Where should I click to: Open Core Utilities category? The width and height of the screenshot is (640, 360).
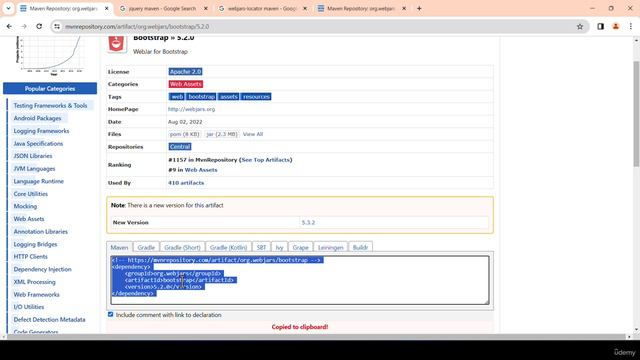pyautogui.click(x=31, y=194)
